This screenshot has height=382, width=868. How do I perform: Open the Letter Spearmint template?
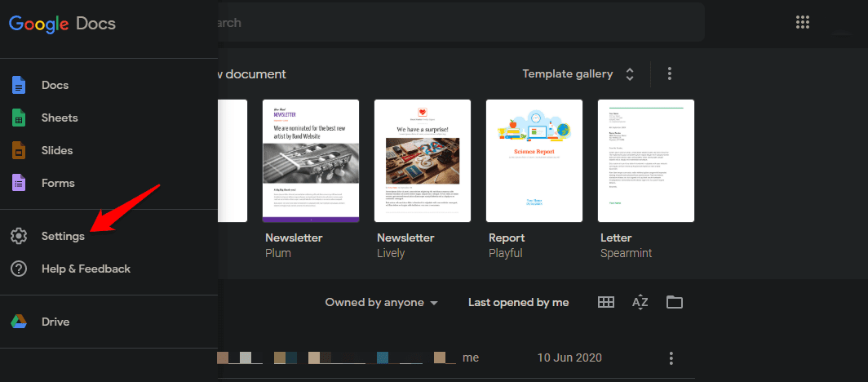click(x=646, y=161)
